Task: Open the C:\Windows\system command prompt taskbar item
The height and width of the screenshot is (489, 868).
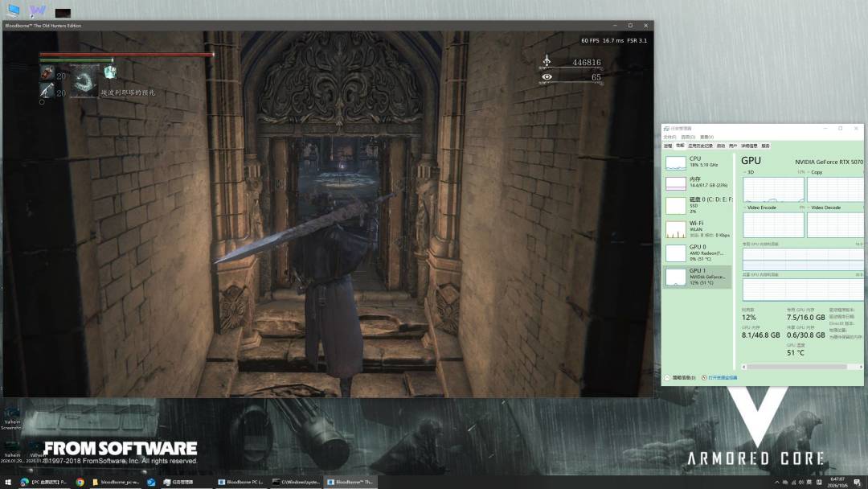Action: tap(296, 483)
